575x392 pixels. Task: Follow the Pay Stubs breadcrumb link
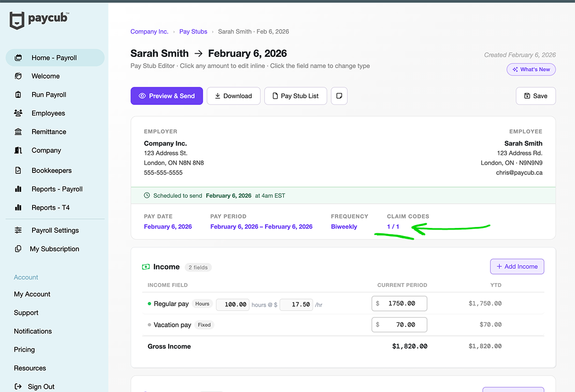[x=193, y=32]
